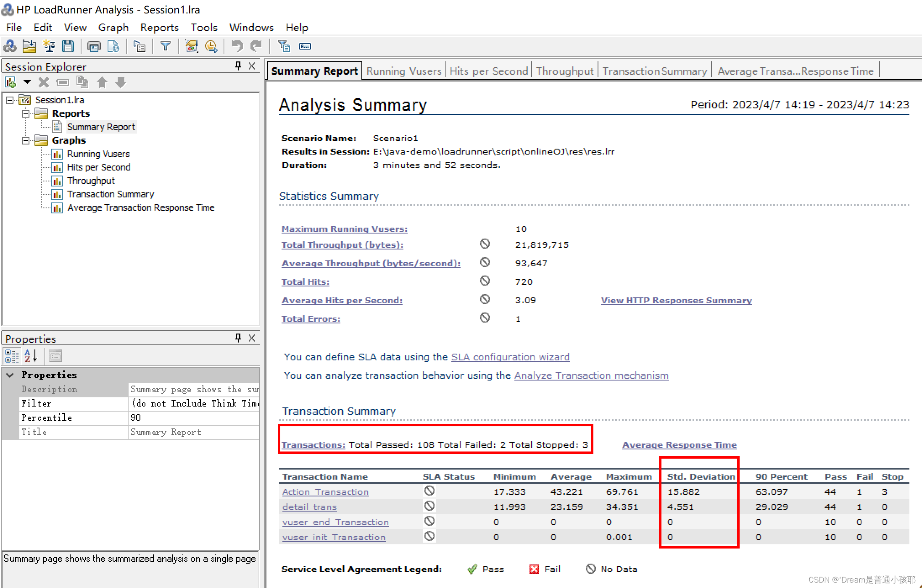This screenshot has width=922, height=588.
Task: Save the session with the floppy disk icon
Action: click(68, 46)
